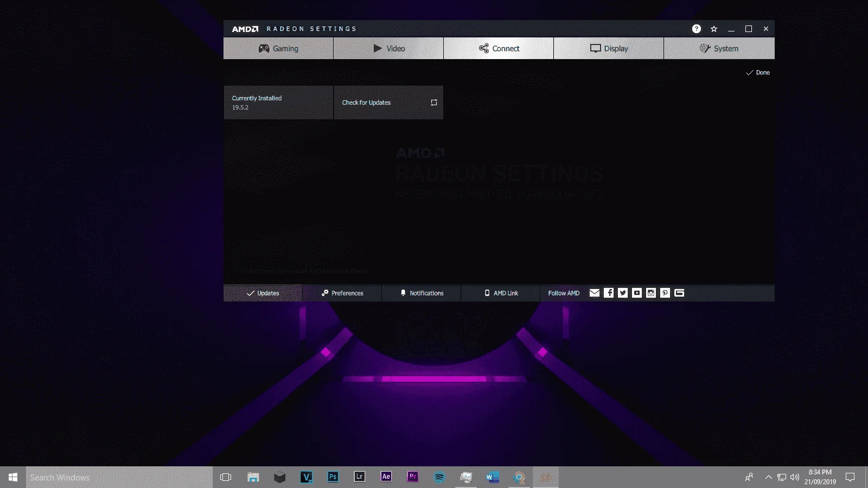
Task: Go to the System tab
Action: click(719, 48)
